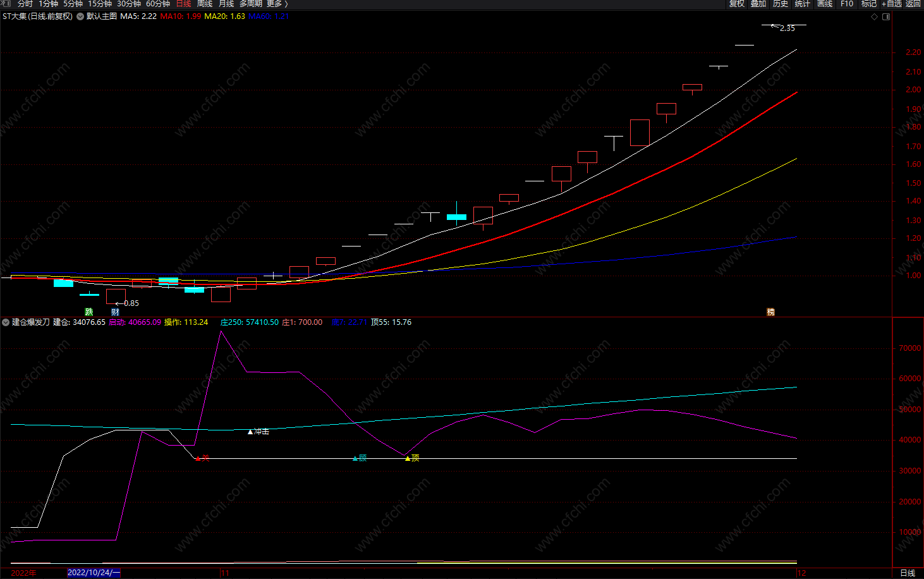Image resolution: width=924 pixels, height=579 pixels.
Task: Click the MA20: 1.63 value
Action: coord(225,16)
